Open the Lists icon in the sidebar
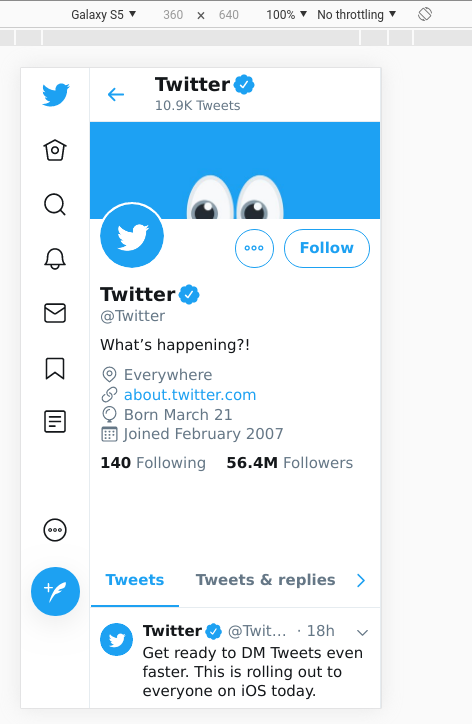Screen dimensions: 472x724 pyautogui.click(x=55, y=422)
